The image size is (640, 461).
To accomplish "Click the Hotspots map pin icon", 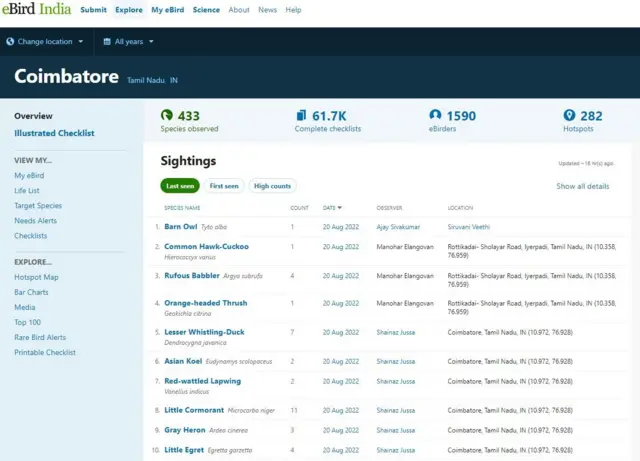I will [569, 116].
